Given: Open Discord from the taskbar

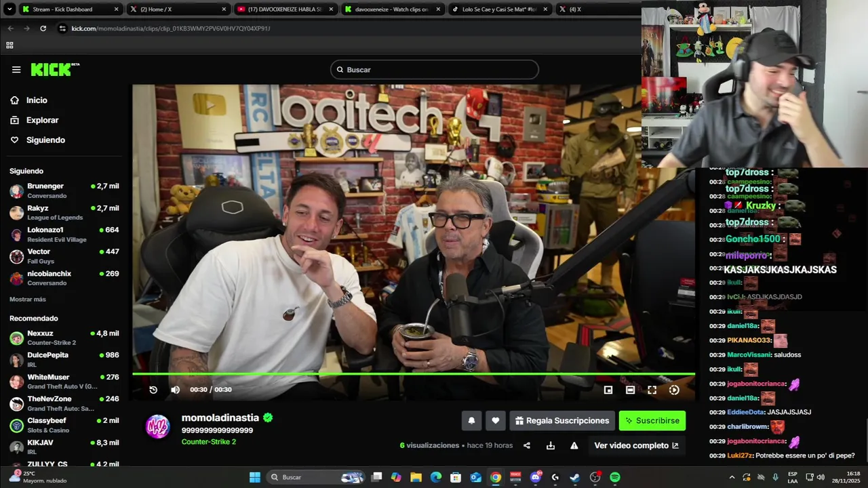Looking at the screenshot, I should [x=536, y=477].
